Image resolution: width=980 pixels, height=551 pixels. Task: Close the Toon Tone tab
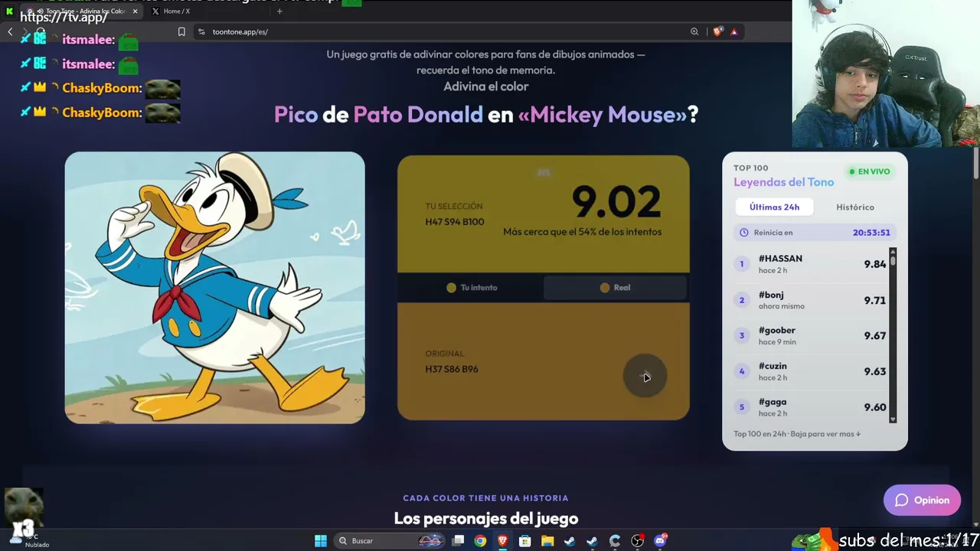click(x=135, y=11)
